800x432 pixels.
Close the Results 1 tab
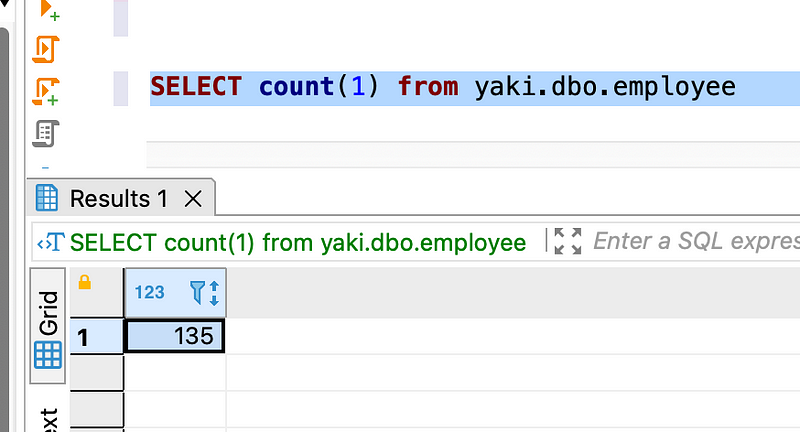tap(193, 199)
